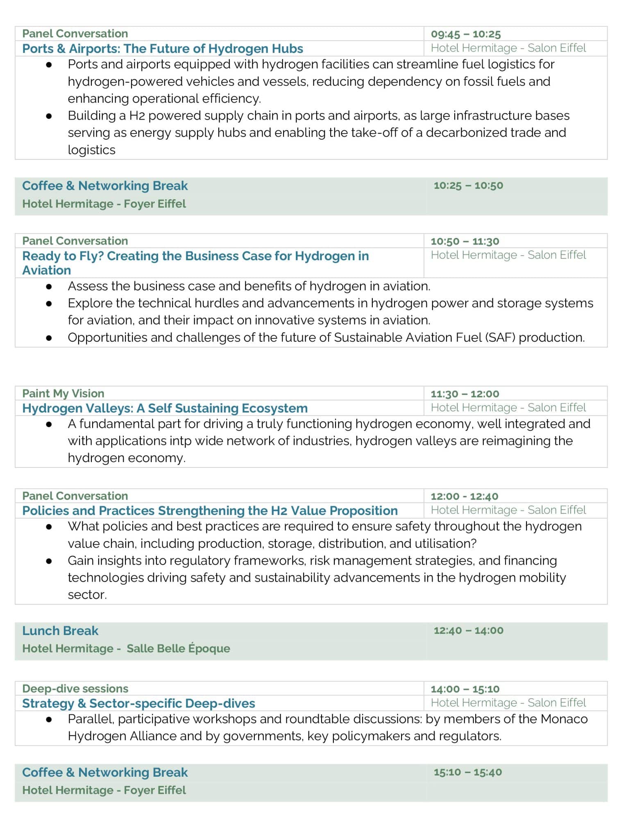Click the 15:10 – 15:40 break time
This screenshot has height=839, width=644.
click(467, 772)
